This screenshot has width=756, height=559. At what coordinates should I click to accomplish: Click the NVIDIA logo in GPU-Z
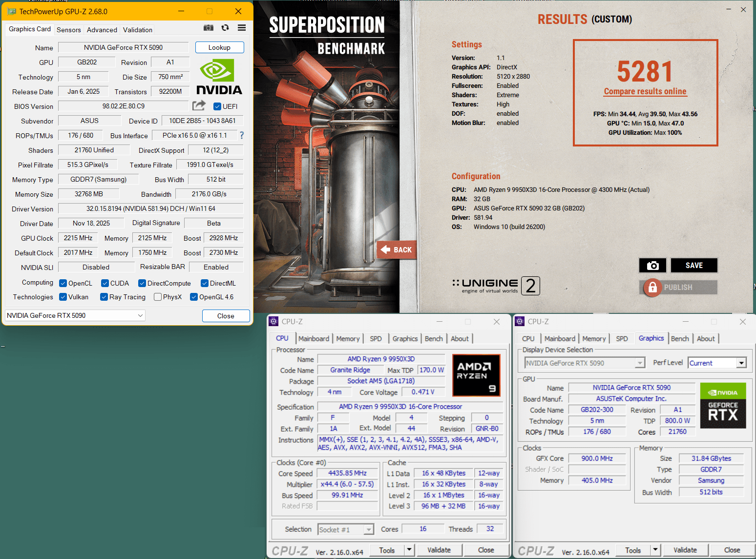(219, 77)
